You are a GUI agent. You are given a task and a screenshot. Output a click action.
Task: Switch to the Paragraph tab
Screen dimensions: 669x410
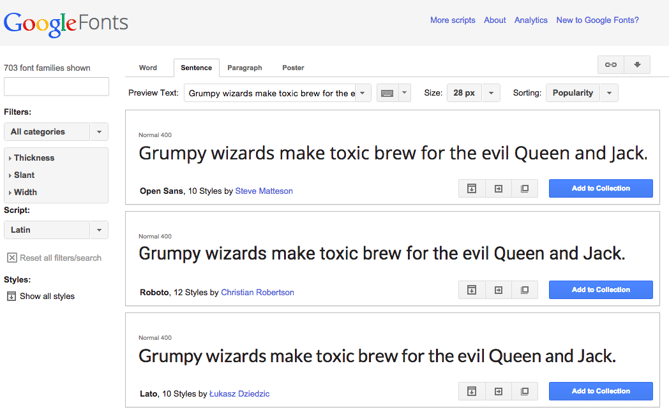244,68
